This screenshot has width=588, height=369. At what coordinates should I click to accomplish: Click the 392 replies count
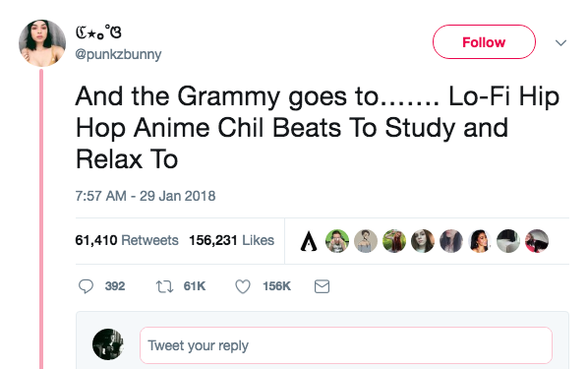pos(115,286)
